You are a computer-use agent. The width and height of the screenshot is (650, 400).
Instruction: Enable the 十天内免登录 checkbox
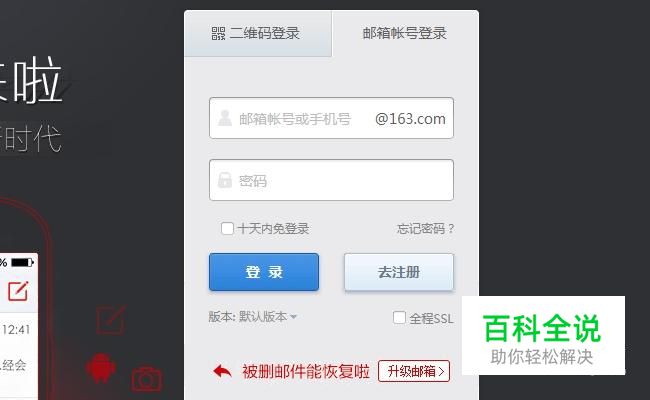tap(227, 228)
